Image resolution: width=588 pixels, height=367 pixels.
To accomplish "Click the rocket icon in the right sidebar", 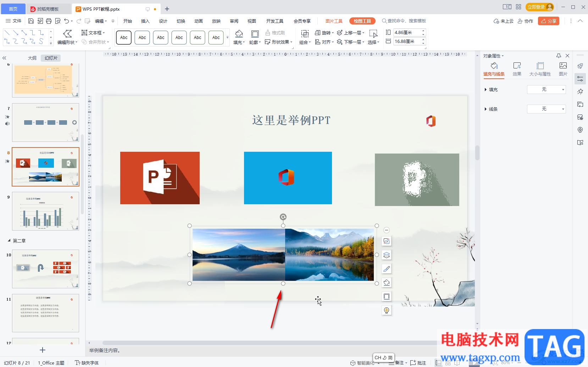I will point(580,66).
